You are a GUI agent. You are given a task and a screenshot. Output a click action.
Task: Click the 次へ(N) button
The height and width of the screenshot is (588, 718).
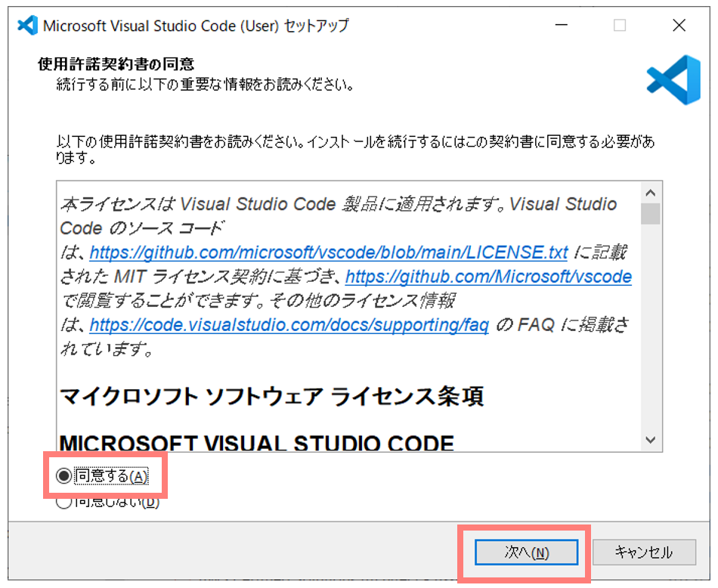tap(527, 552)
